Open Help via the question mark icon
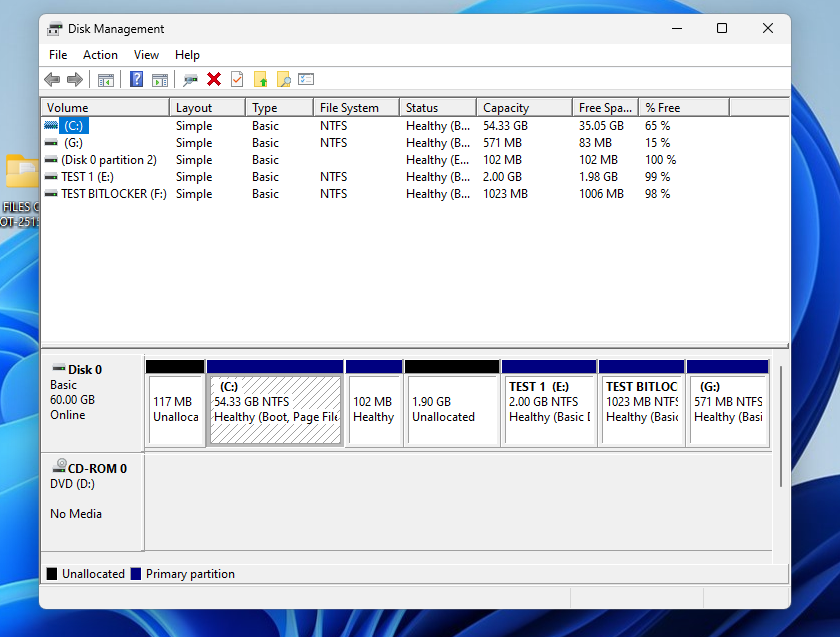The width and height of the screenshot is (840, 637). pos(137,79)
